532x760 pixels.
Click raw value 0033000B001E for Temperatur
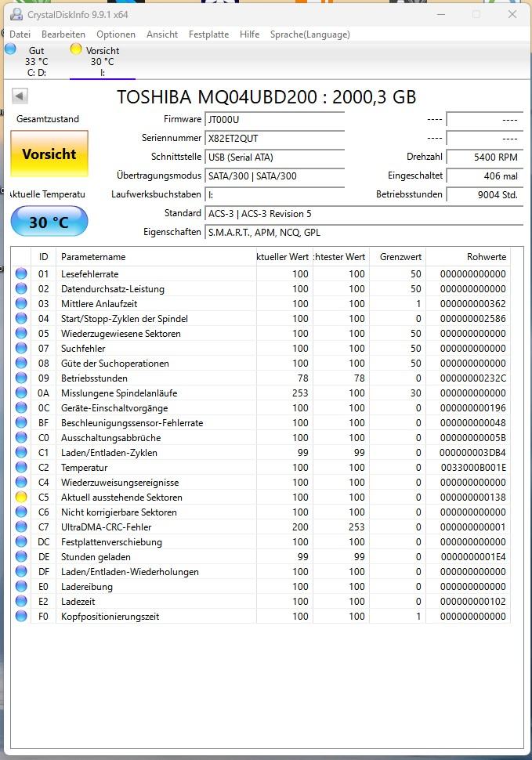(473, 467)
